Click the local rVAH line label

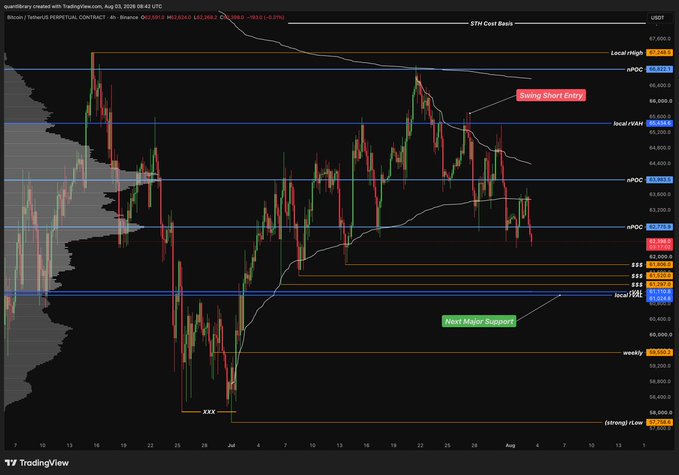[628, 123]
